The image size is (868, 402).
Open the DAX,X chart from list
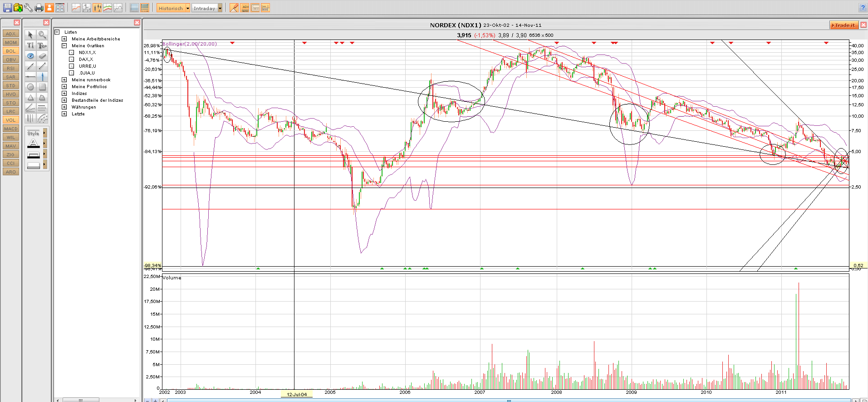[86, 60]
